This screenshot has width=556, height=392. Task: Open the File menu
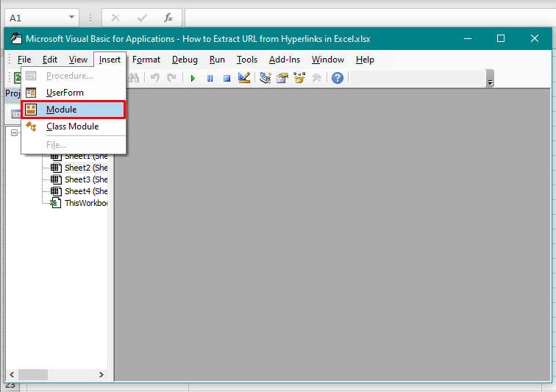[24, 60]
